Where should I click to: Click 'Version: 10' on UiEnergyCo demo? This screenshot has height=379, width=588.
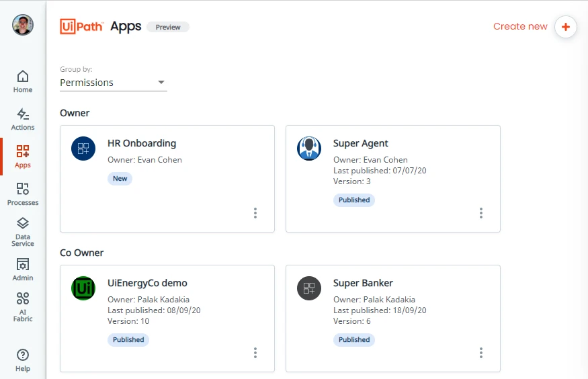[128, 321]
